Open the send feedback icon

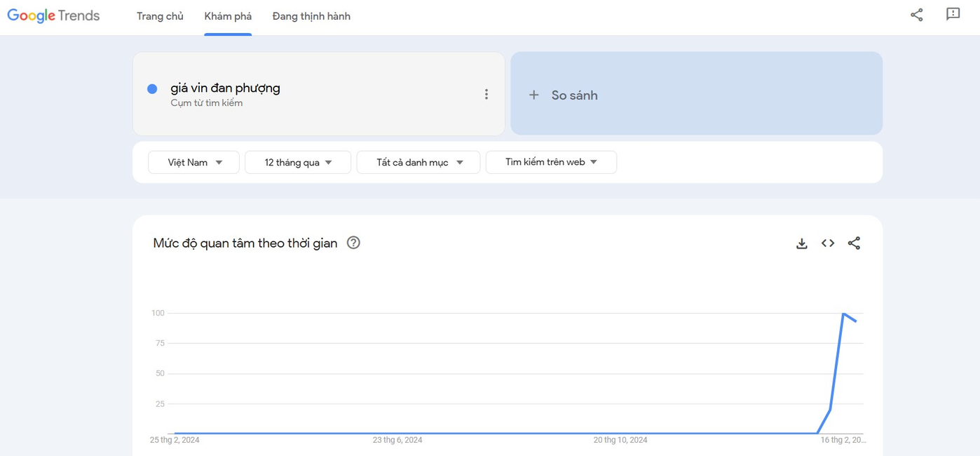tap(953, 15)
